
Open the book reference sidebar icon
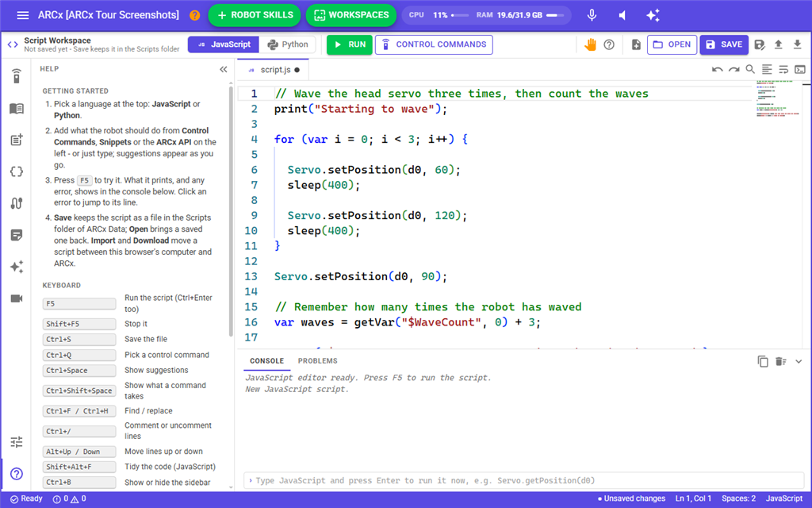click(x=17, y=108)
